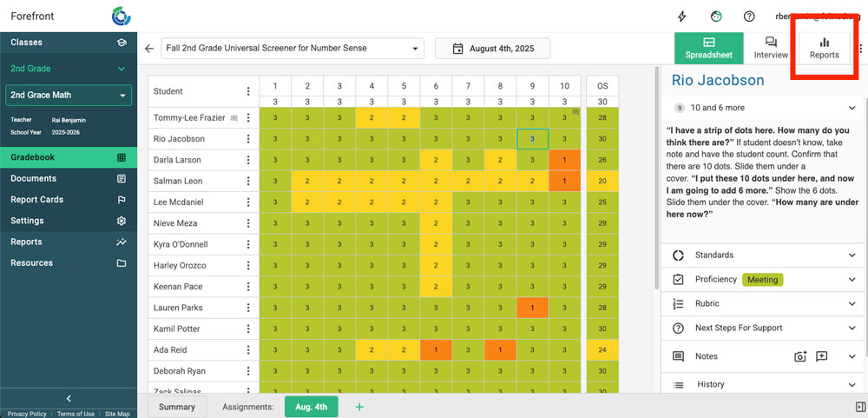Open three-dot menu for Rio Jacobson

248,139
